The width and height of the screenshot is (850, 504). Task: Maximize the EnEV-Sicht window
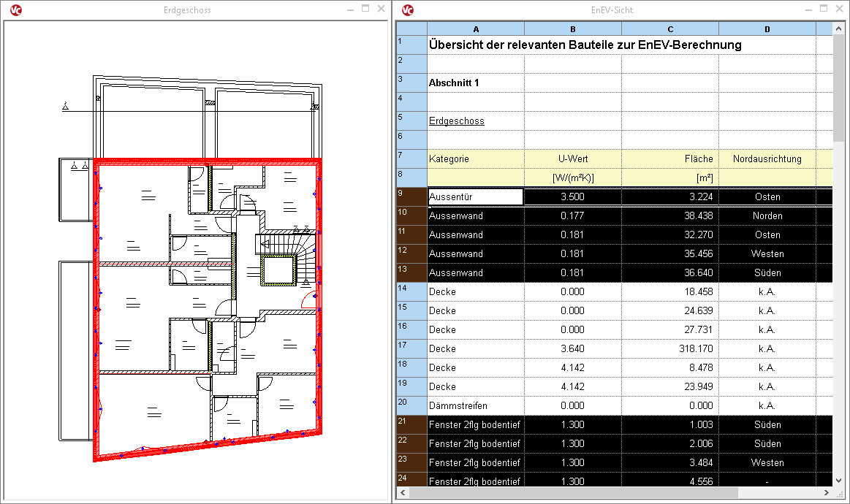click(x=824, y=9)
